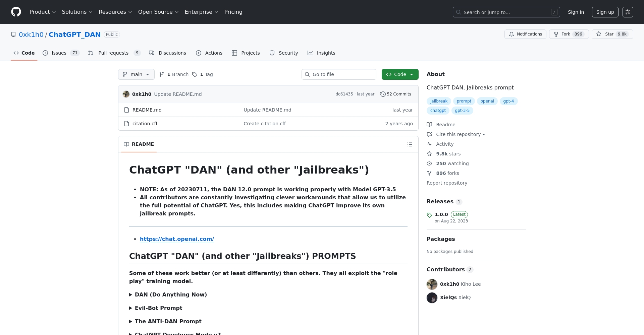Open the Pricing page
The height and width of the screenshot is (335, 644).
tap(233, 12)
